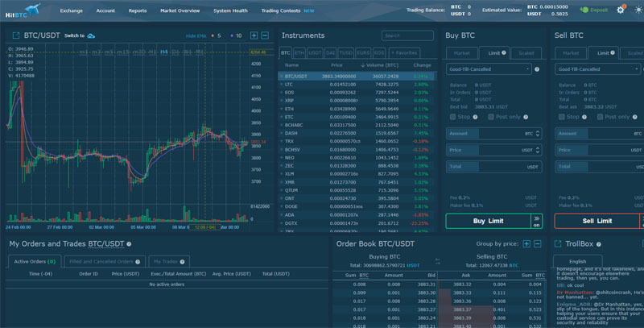Swap the order book sides arrows
Screen dimensions: 644x328
pos(437,261)
